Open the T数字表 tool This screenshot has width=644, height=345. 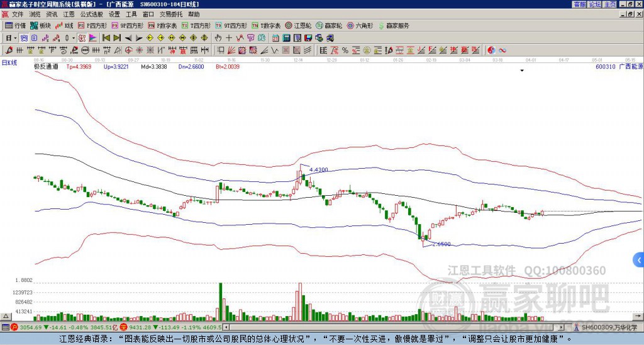(266, 25)
